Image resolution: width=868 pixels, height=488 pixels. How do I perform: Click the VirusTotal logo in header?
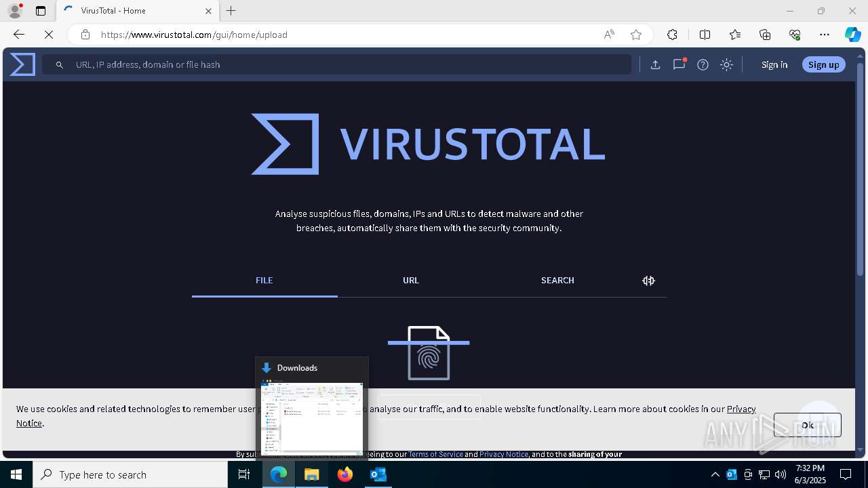(22, 64)
